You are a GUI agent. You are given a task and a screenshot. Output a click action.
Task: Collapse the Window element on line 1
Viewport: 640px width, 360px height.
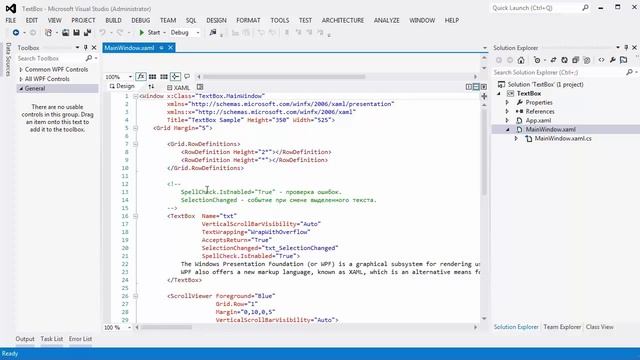[x=135, y=96]
